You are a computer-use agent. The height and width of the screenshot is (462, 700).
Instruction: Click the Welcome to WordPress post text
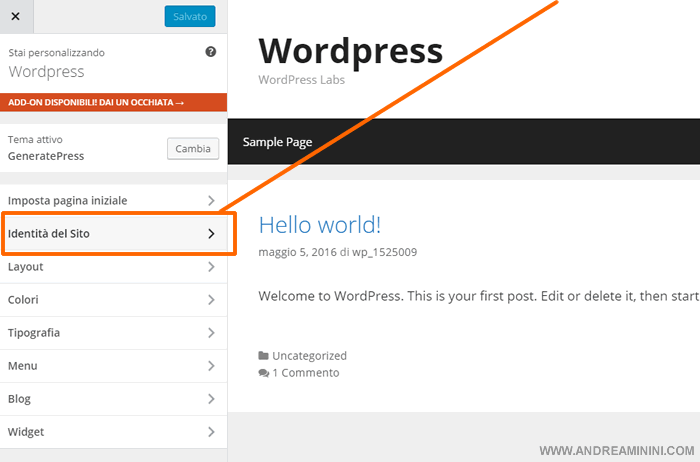point(479,296)
